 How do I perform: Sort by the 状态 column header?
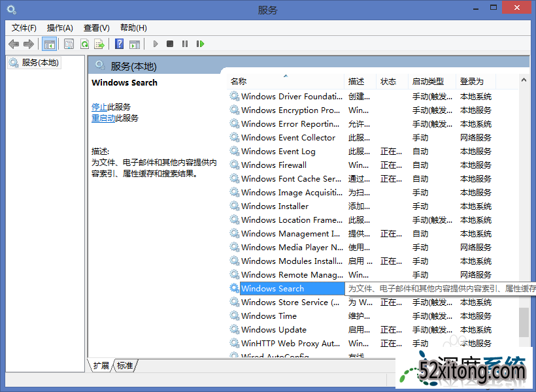[392, 81]
